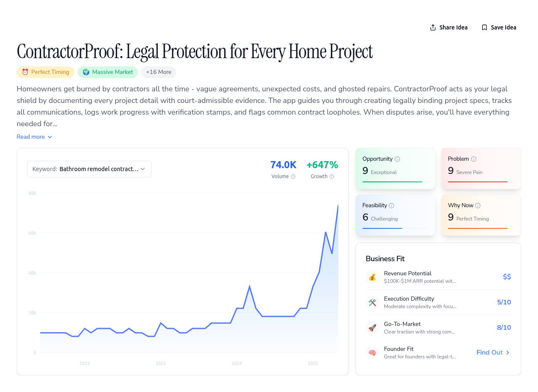Screen dimensions: 538x392
Task: Click the 5/10 execution difficulty score
Action: coord(504,302)
